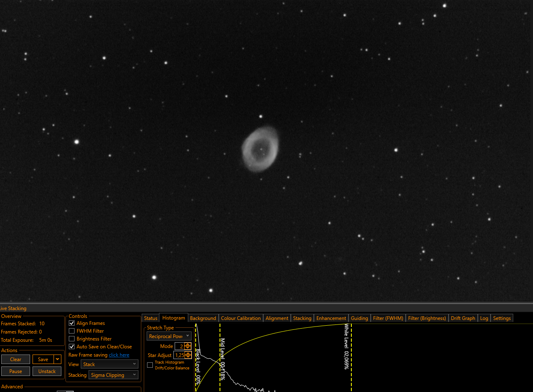The image size is (533, 392).
Task: Click the Clear button
Action: (16, 359)
